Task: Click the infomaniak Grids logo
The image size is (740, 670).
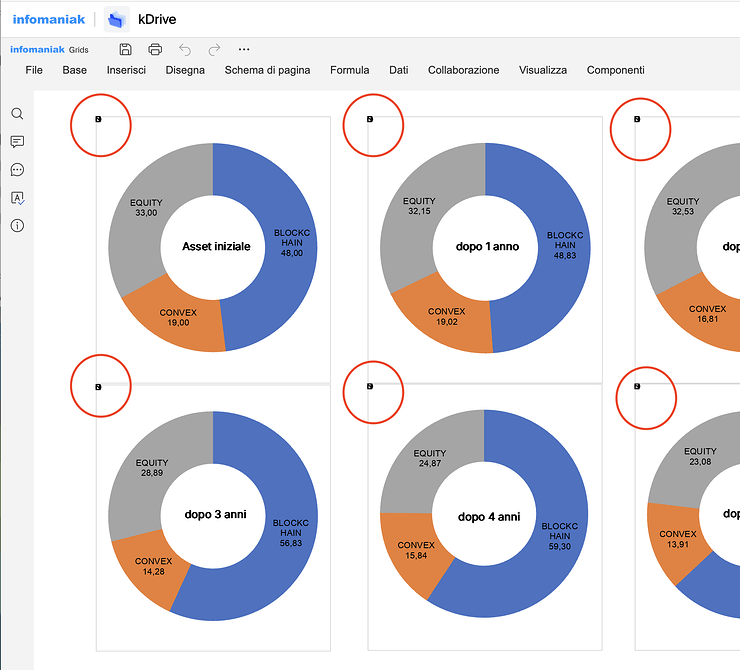Action: pos(49,50)
